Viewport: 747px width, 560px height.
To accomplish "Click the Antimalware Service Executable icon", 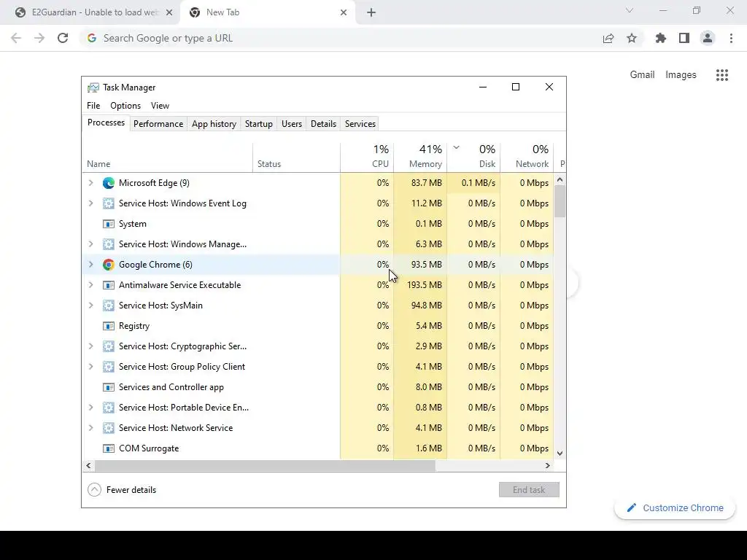I will (x=109, y=285).
